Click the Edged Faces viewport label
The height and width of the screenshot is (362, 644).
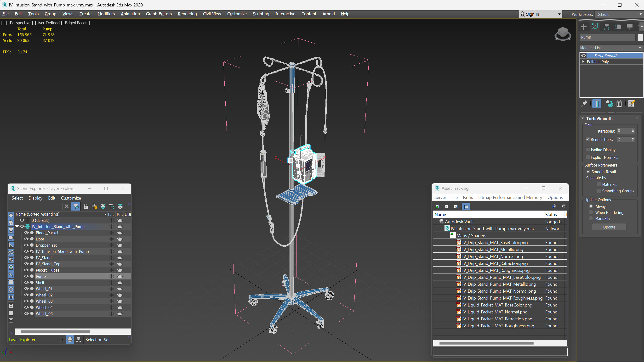(x=76, y=23)
